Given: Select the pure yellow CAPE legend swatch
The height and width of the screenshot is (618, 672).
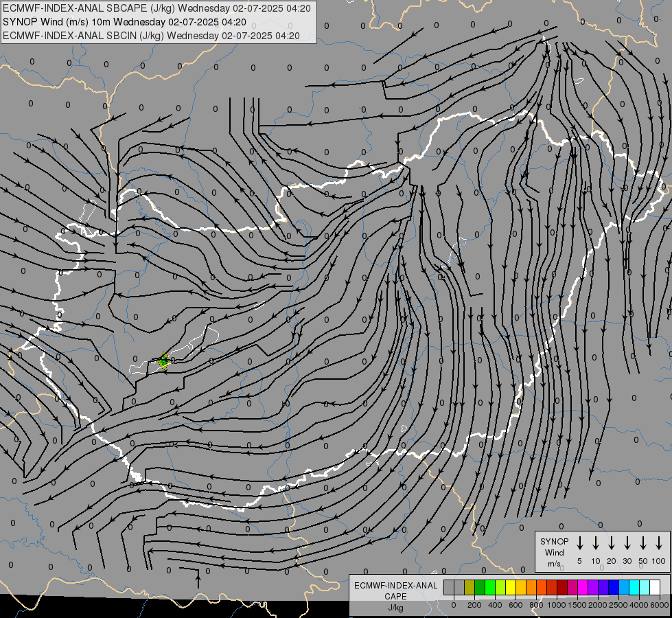Looking at the screenshot, I should click(x=511, y=588).
